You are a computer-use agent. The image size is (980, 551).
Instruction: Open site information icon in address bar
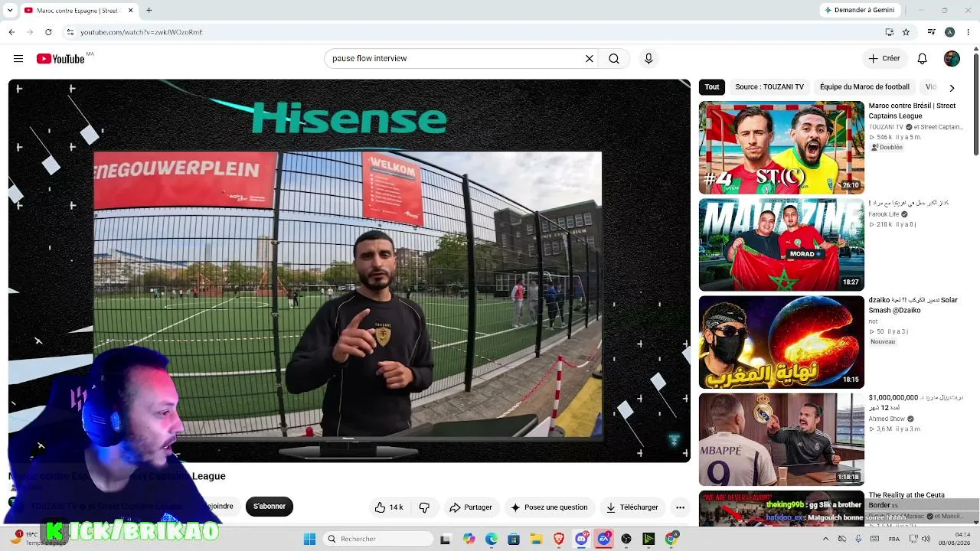tap(70, 32)
